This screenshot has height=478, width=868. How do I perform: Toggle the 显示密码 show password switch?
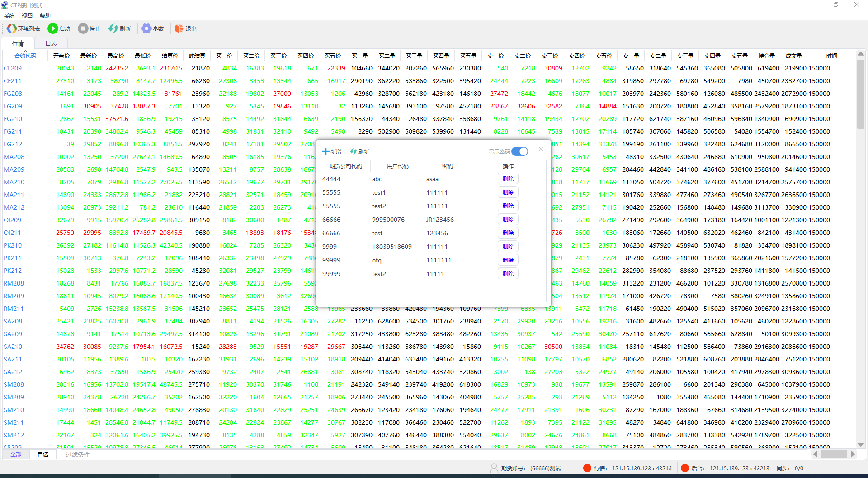[520, 151]
